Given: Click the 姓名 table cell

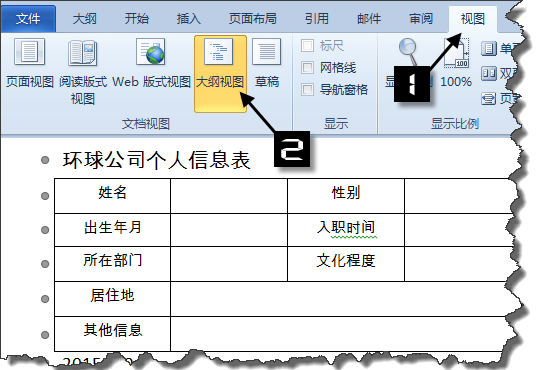Looking at the screenshot, I should click(x=112, y=196).
